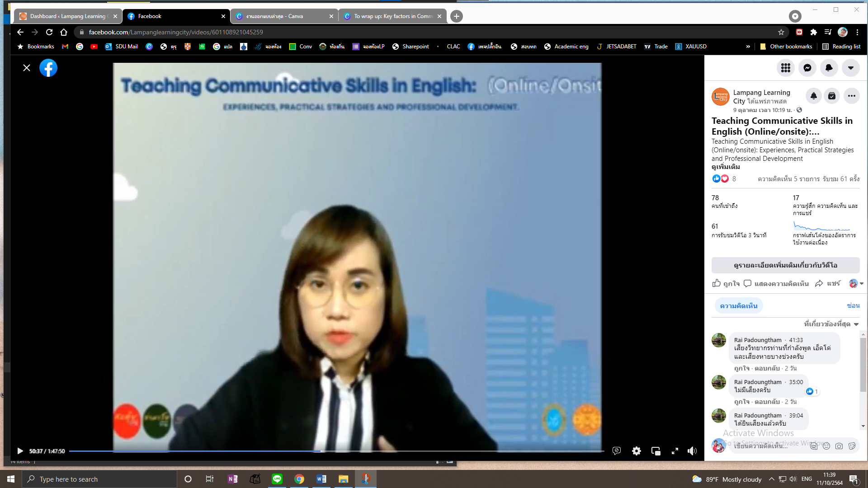Enter fullscreen video mode

[675, 451]
